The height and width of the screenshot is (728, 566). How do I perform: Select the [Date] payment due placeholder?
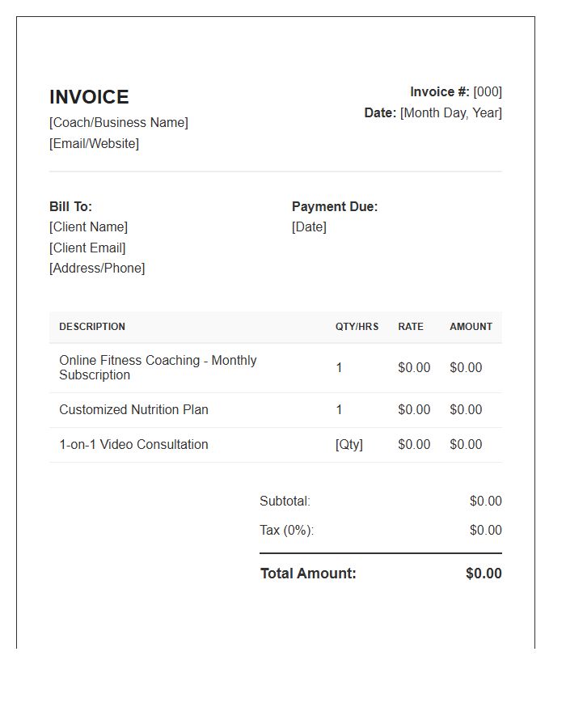coord(310,227)
